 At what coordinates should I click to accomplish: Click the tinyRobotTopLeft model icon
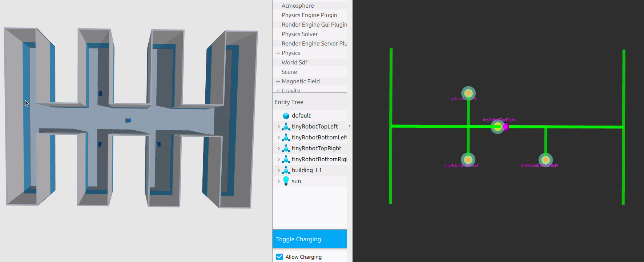click(x=286, y=127)
